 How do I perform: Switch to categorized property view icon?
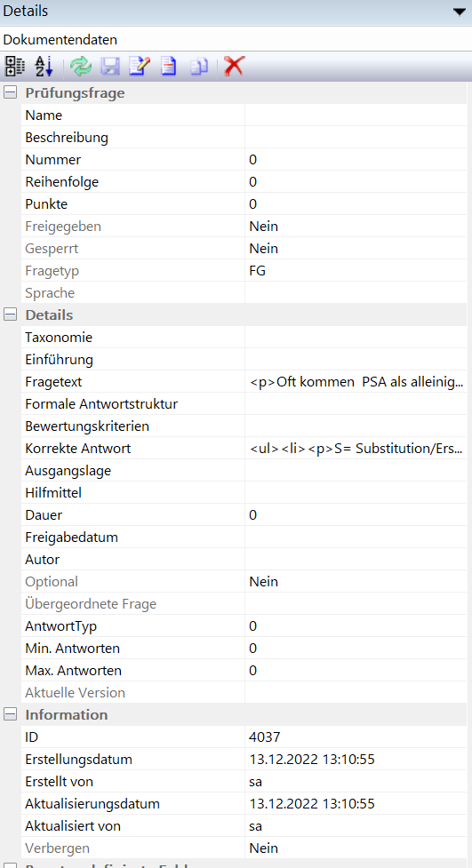pyautogui.click(x=14, y=67)
